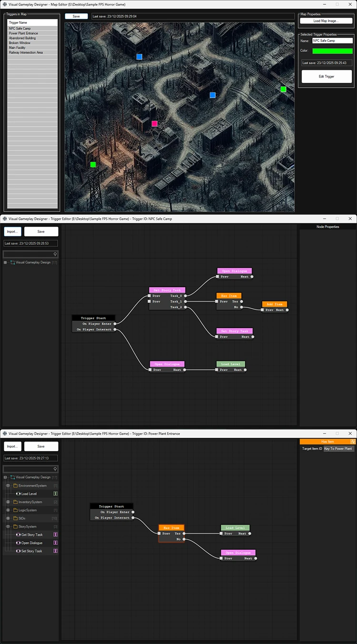Save the NPC Safe Camp trigger
The height and width of the screenshot is (644, 357).
coord(41,231)
